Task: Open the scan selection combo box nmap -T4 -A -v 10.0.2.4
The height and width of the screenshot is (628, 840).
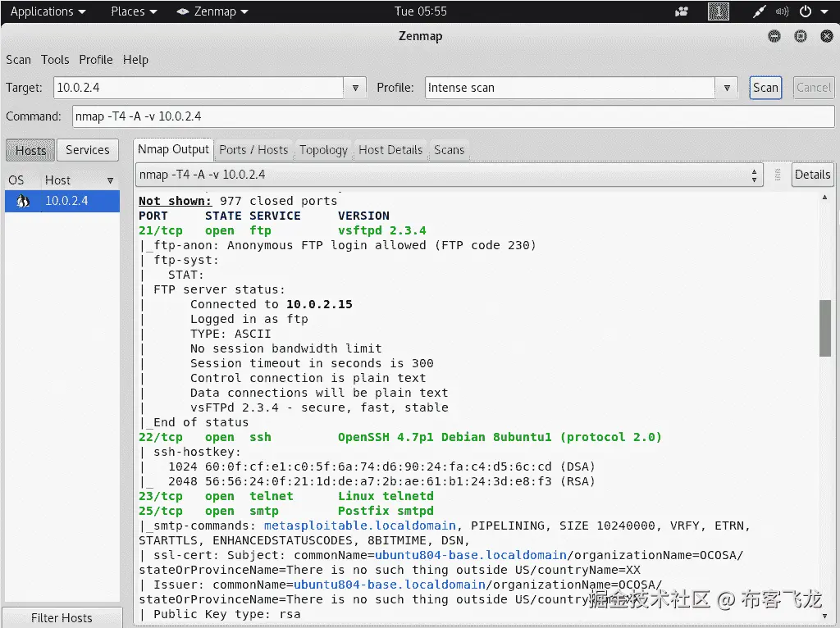Action: (449, 175)
